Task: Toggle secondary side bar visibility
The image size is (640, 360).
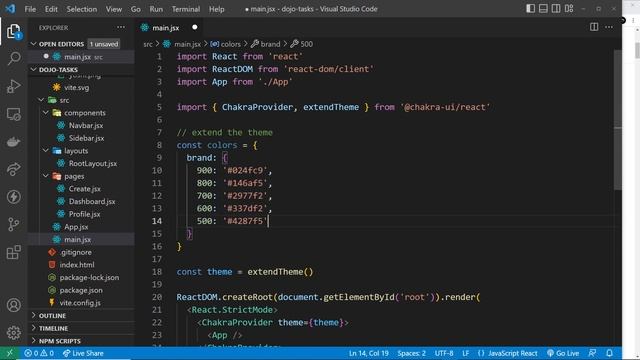Action: pyautogui.click(x=556, y=9)
